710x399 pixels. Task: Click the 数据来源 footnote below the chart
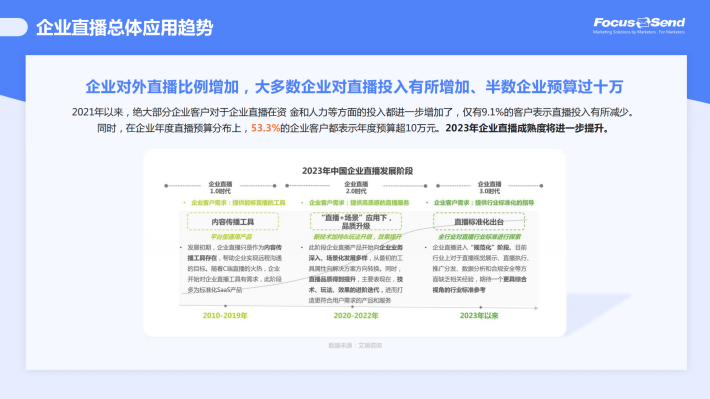pos(355,346)
